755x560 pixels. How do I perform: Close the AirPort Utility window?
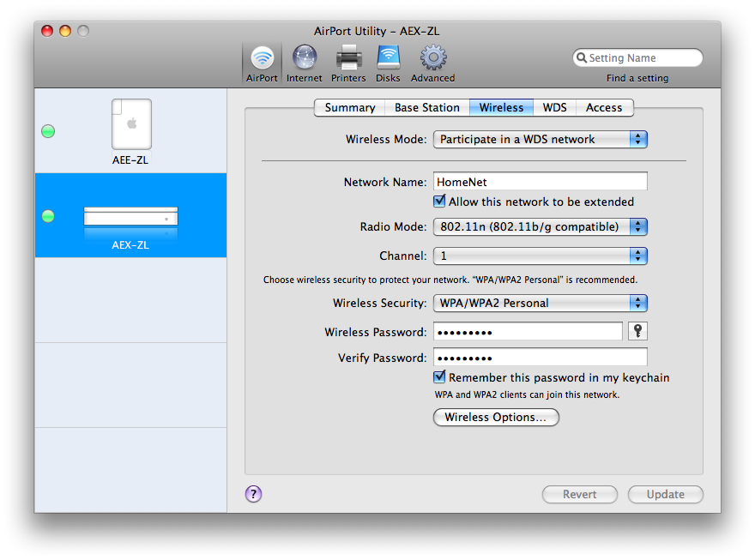coord(47,31)
